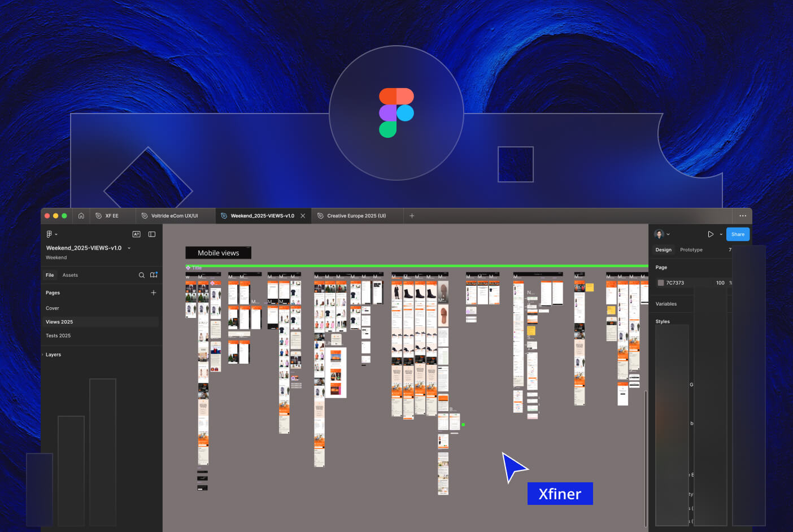The height and width of the screenshot is (532, 793).
Task: Open the Figma main menu logo
Action: coord(49,234)
